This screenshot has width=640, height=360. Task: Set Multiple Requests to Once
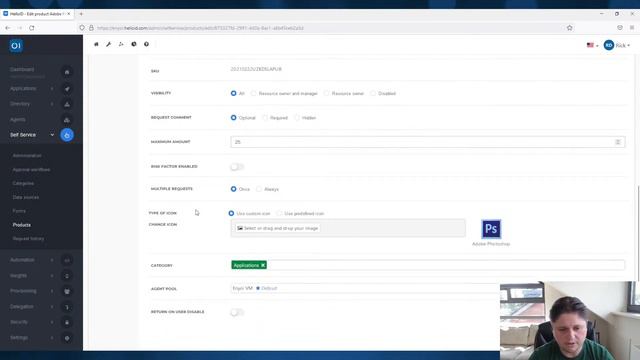(233, 189)
